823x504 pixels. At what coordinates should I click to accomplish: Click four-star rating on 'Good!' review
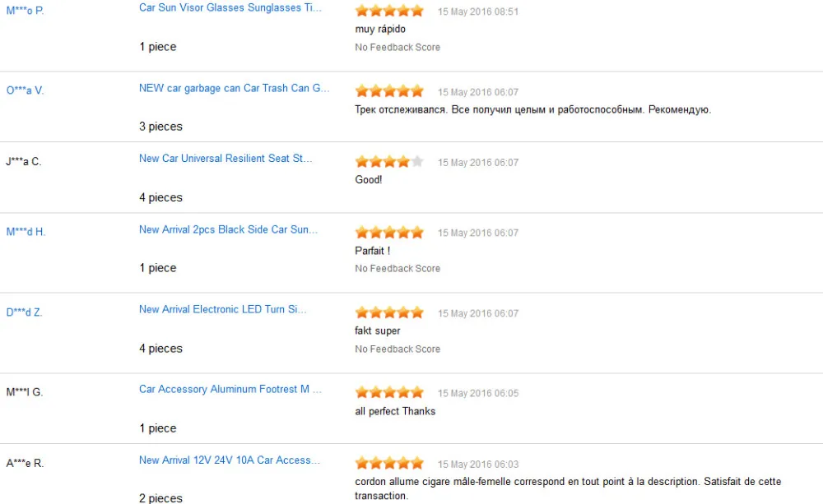[x=383, y=161]
